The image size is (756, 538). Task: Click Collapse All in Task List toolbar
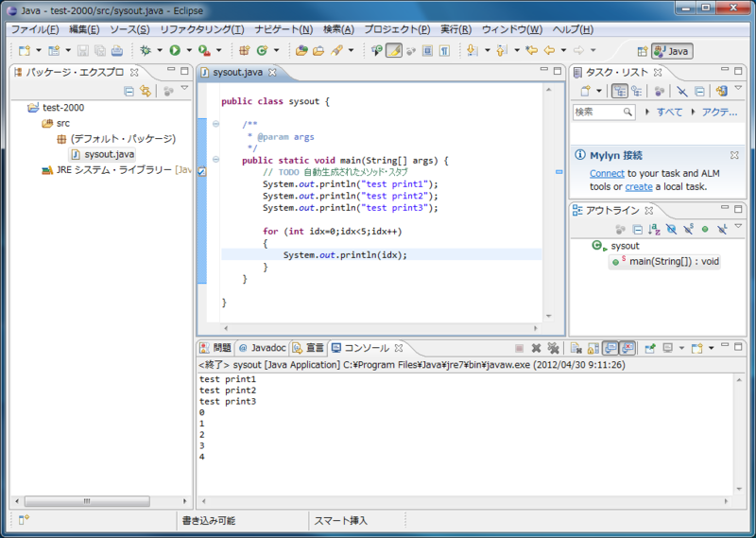[699, 91]
